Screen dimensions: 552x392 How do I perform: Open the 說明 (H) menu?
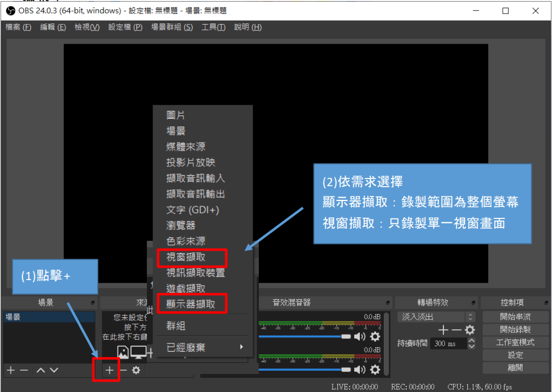tap(248, 27)
